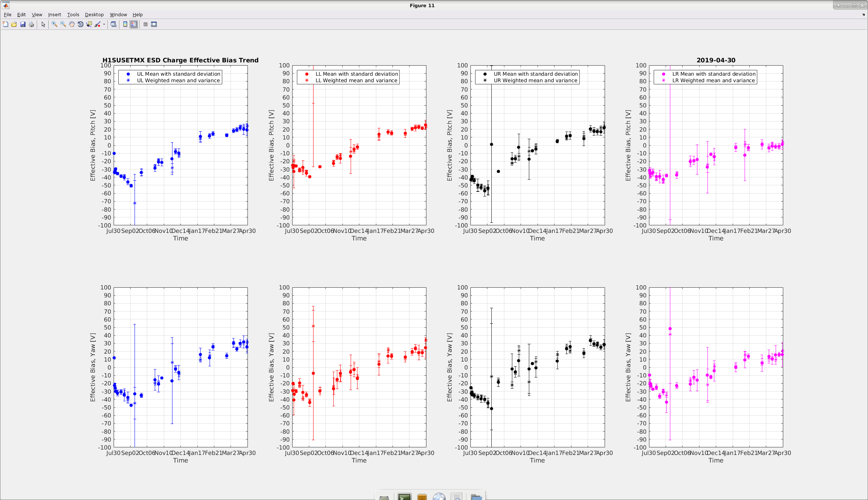
Task: Turn on the Data Cursor tool
Action: point(89,24)
